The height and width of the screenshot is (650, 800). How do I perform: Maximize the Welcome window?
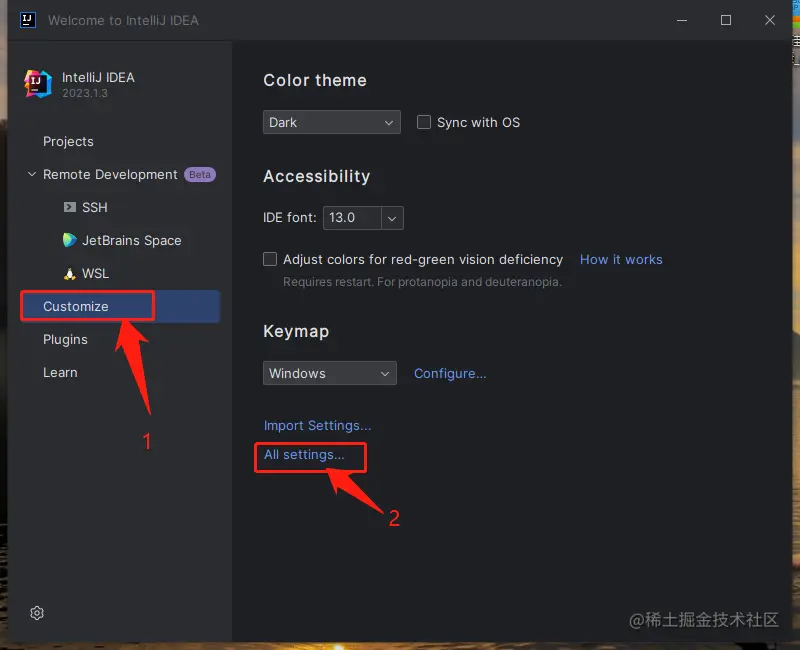(726, 20)
